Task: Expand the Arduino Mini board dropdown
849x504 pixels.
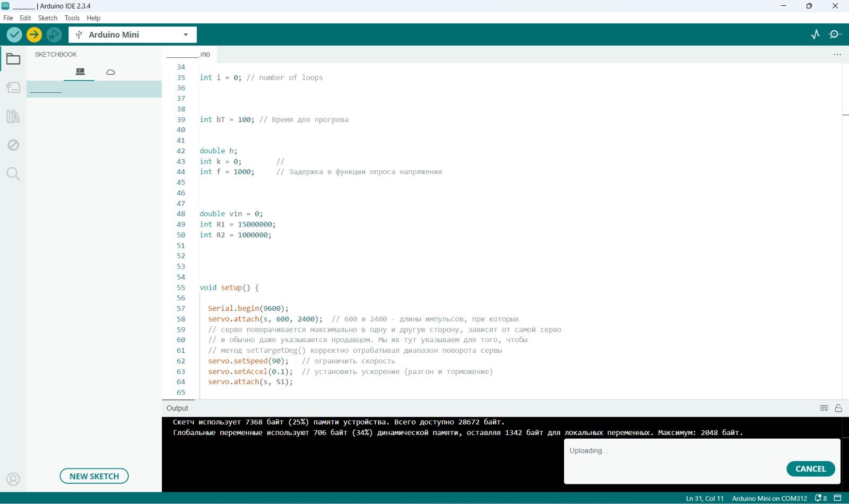Action: point(185,35)
